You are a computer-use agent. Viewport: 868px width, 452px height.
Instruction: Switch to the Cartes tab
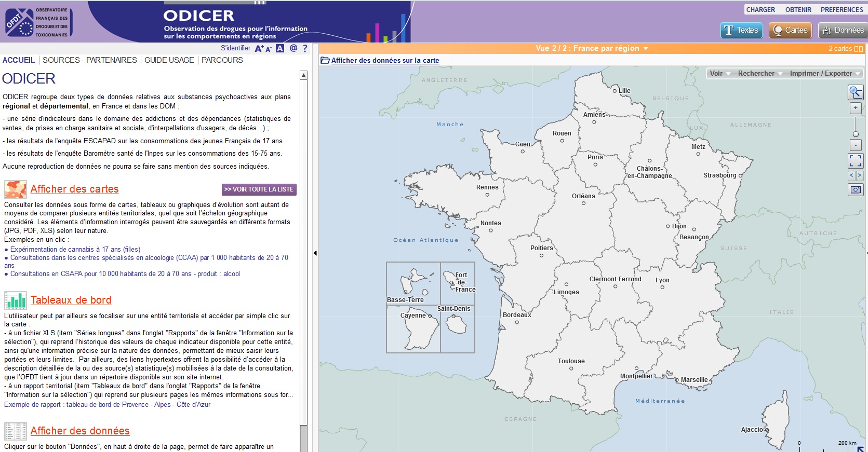click(791, 30)
